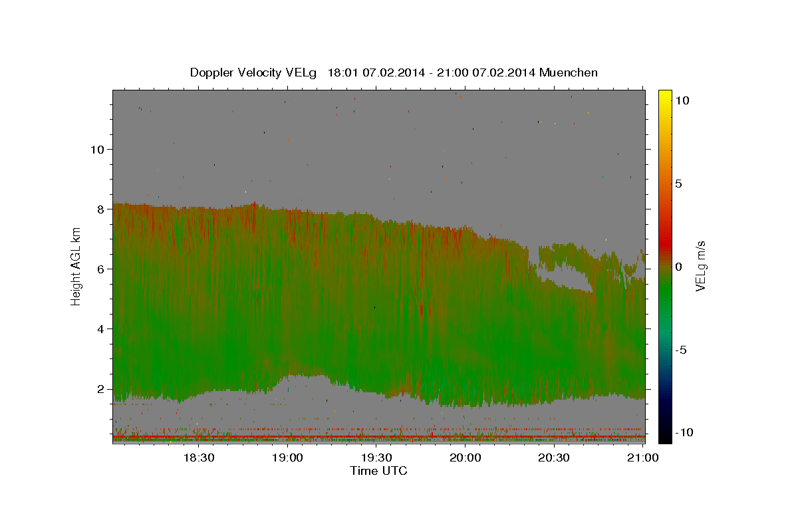
Task: Click the black bottom of the velocity colorbar
Action: [x=665, y=436]
